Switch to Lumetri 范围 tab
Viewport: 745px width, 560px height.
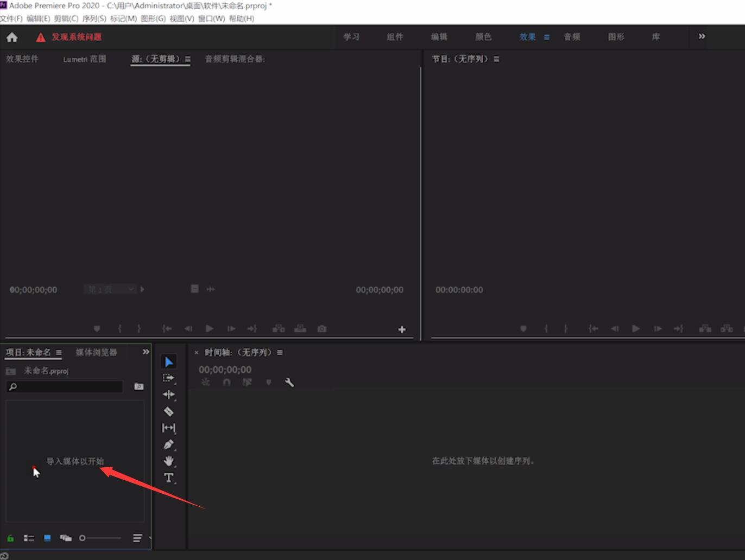pos(85,59)
